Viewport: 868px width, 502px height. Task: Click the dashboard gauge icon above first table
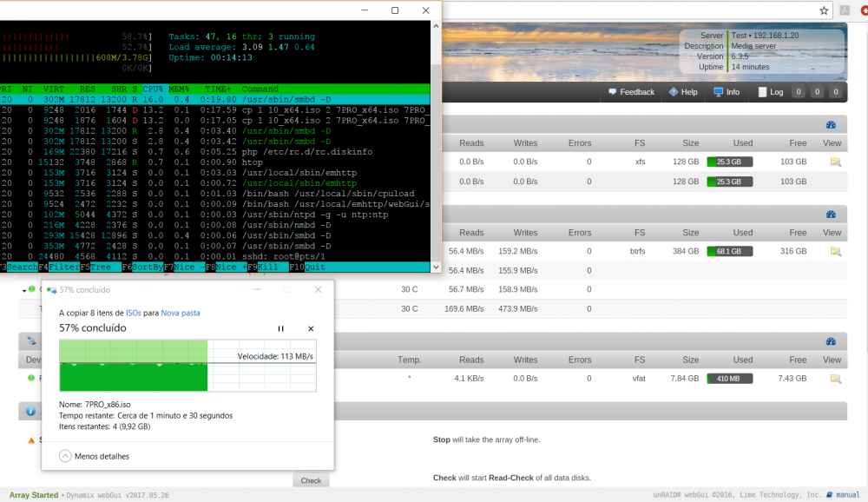(831, 125)
